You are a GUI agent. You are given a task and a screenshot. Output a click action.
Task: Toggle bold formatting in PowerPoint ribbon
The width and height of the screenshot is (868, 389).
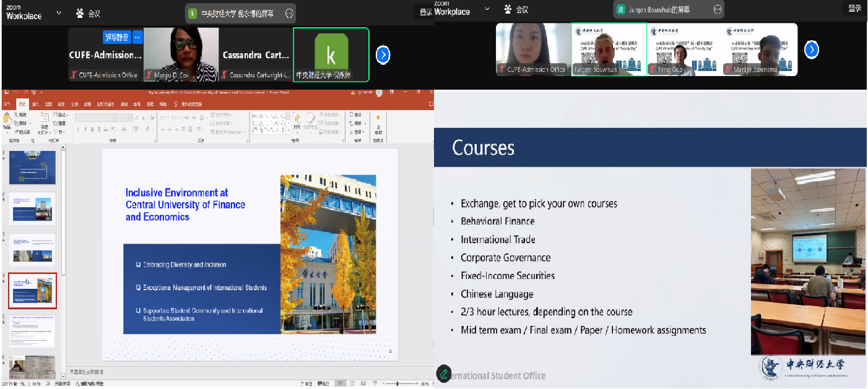pyautogui.click(x=79, y=129)
